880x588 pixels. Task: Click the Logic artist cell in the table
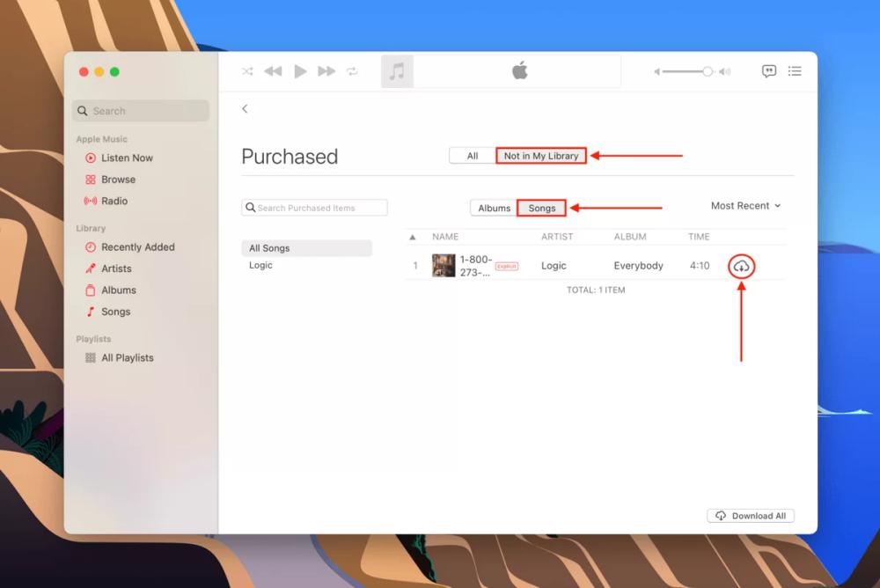pos(554,266)
